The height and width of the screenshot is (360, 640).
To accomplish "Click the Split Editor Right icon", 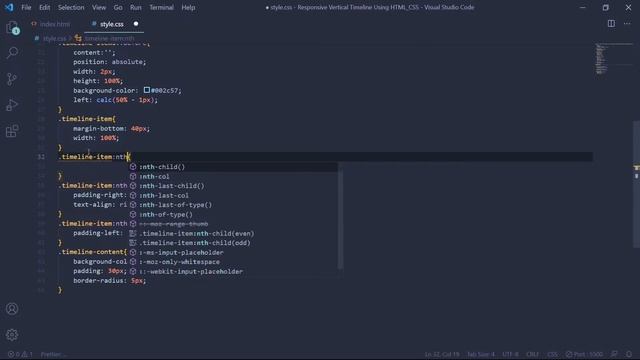I will point(611,24).
